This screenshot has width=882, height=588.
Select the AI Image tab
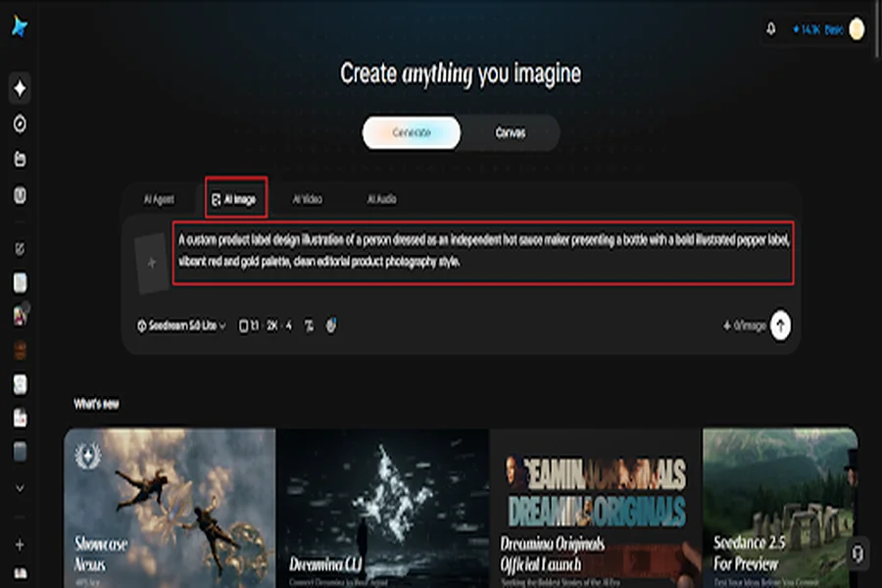[234, 199]
